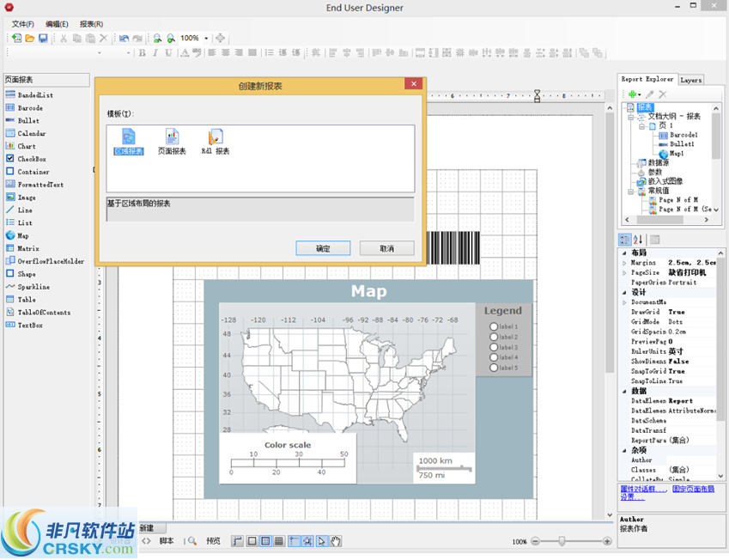Image resolution: width=729 pixels, height=560 pixels.
Task: Toggle snap to grid button in bottom toolbar
Action: (307, 541)
